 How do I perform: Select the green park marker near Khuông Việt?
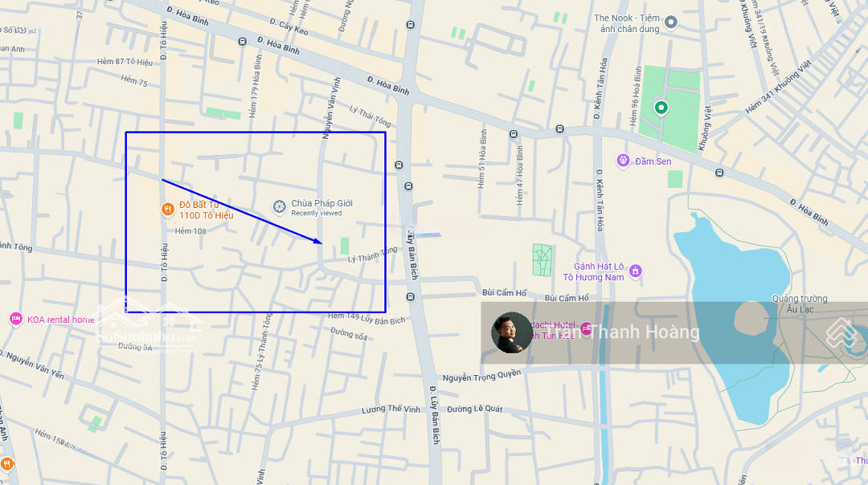pyautogui.click(x=661, y=108)
